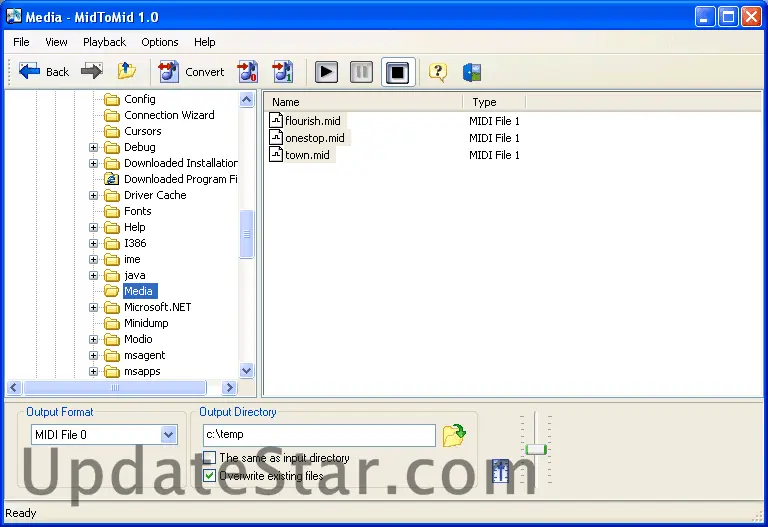The width and height of the screenshot is (768, 527).
Task: Click tree horizontal scrollbar right arrow
Action: [229, 387]
